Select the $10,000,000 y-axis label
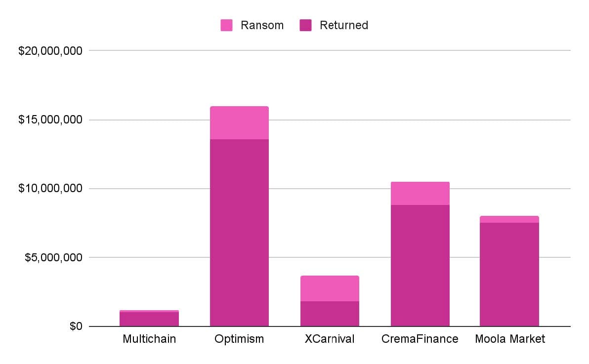Image resolution: width=589 pixels, height=364 pixels. pos(50,189)
